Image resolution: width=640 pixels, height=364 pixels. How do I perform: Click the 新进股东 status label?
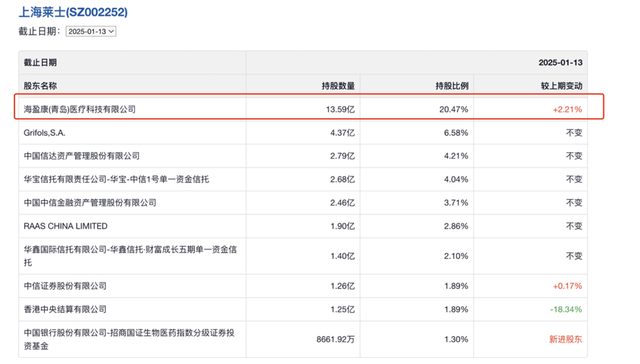tap(566, 339)
